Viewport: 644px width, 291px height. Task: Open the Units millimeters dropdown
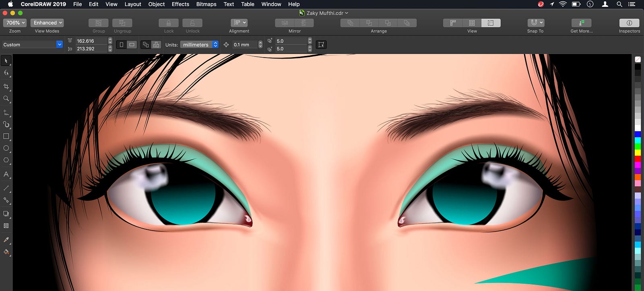(199, 45)
